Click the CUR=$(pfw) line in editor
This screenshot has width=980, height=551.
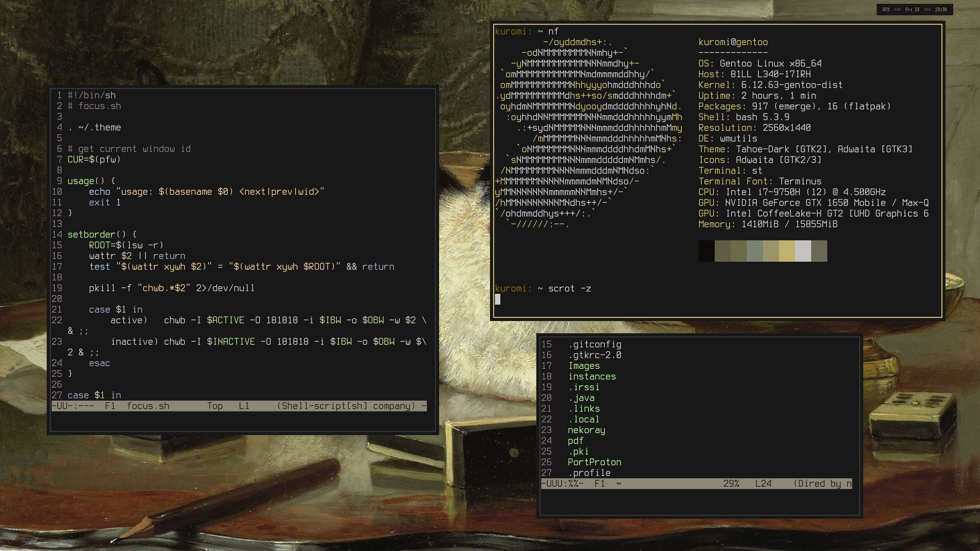coord(94,160)
